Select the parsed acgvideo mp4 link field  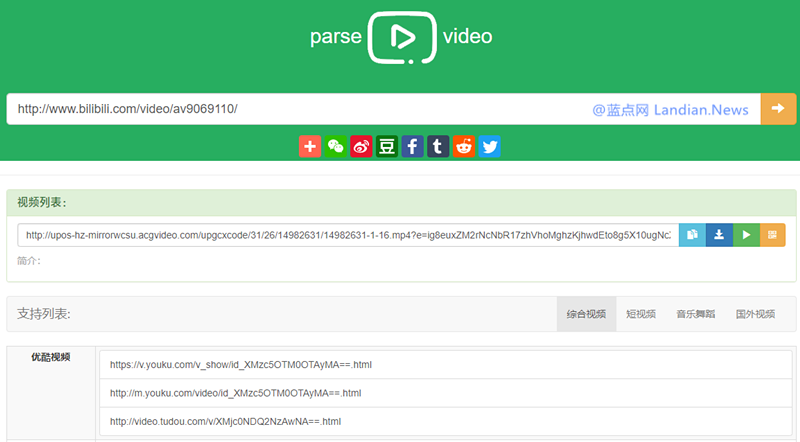348,235
